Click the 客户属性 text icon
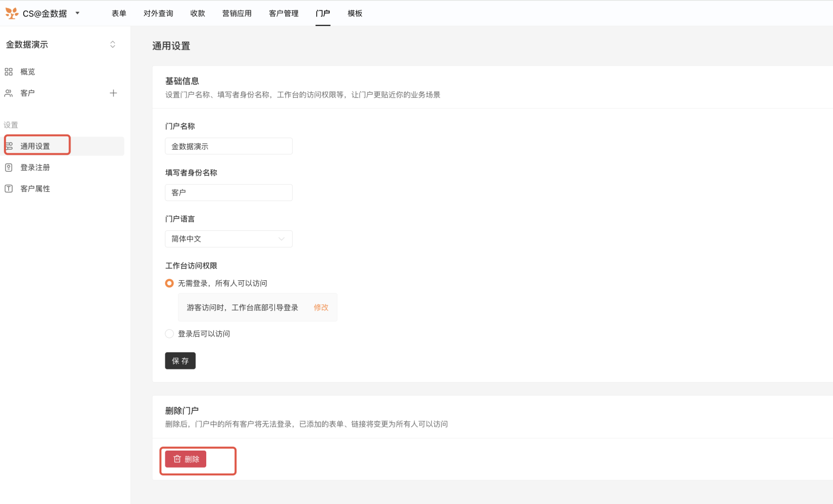The image size is (833, 504). tap(9, 189)
